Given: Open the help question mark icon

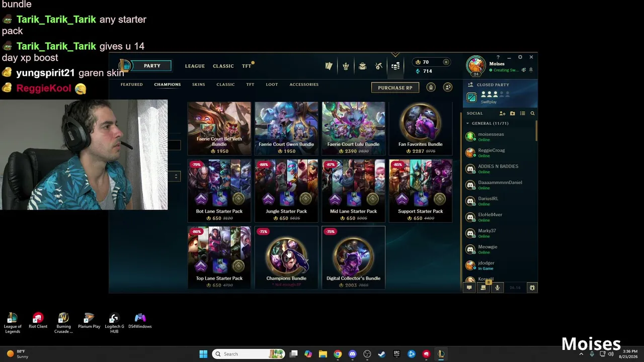Looking at the screenshot, I should (498, 57).
